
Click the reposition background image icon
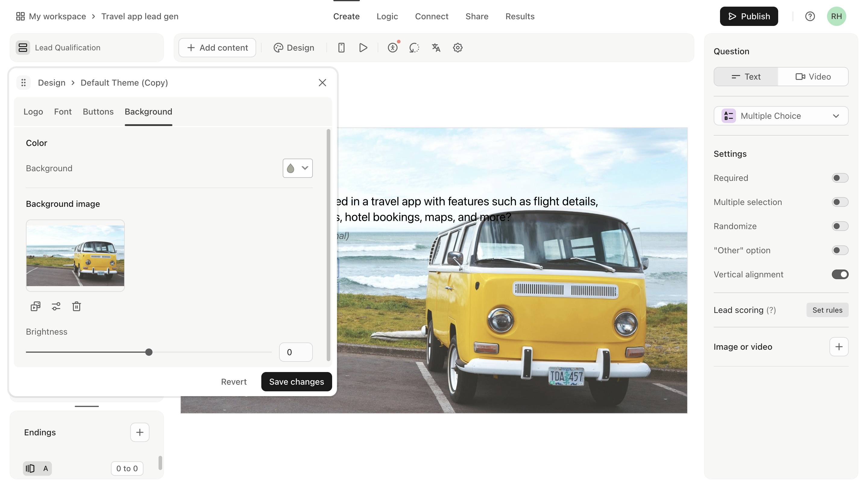55,306
